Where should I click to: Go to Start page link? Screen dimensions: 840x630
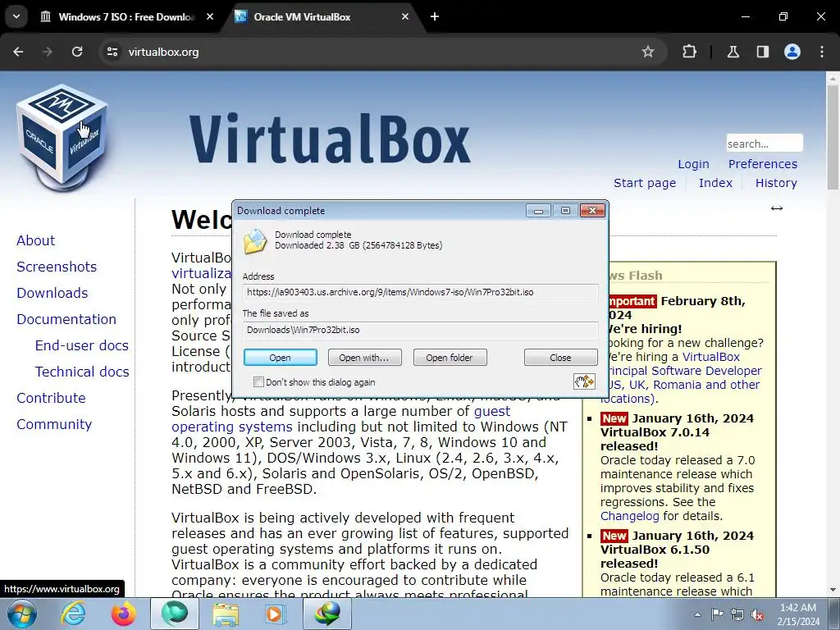645,183
